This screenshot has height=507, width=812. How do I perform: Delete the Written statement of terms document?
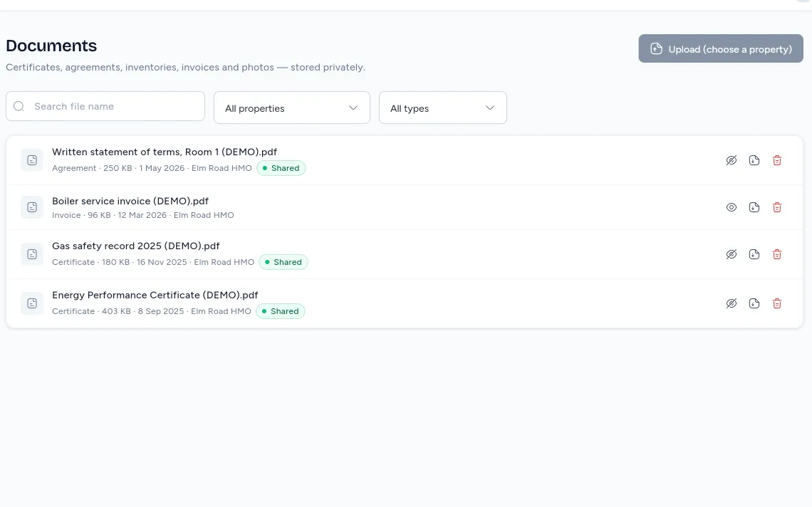[x=777, y=160]
